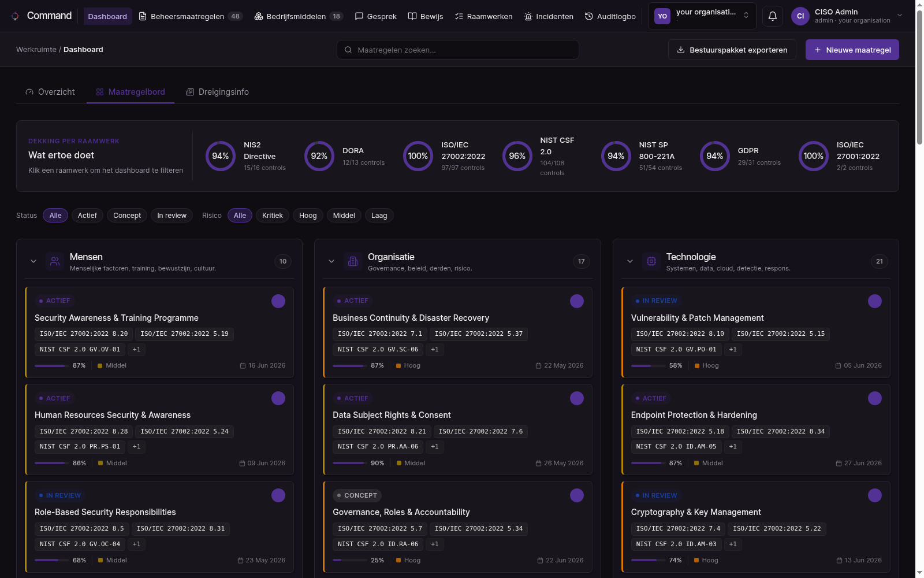Open Auditlogbo from the top nav

pos(610,16)
